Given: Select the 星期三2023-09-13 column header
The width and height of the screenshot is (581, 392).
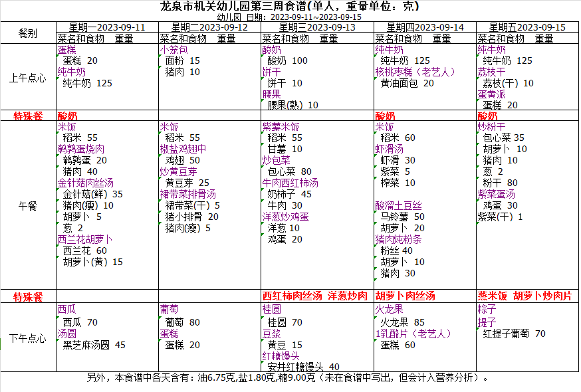Looking at the screenshot, I should 317,27.
